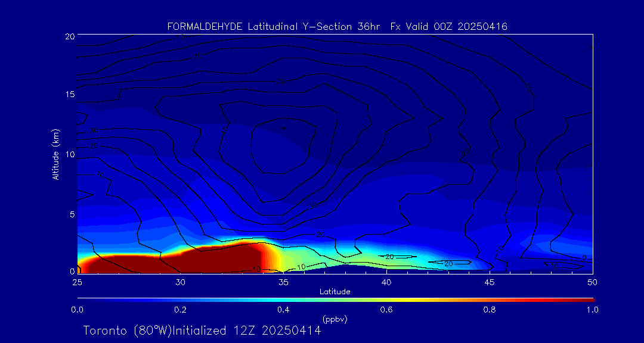Click the 'Toronto (80°W)Initialized 12Z 20250414' footer text
The width and height of the screenshot is (644, 343).
coord(202,330)
